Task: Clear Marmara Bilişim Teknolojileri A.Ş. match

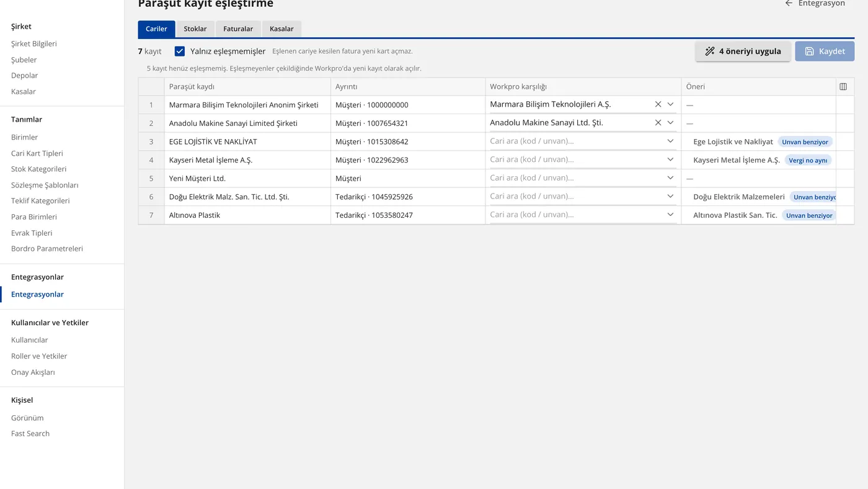Action: pos(658,104)
